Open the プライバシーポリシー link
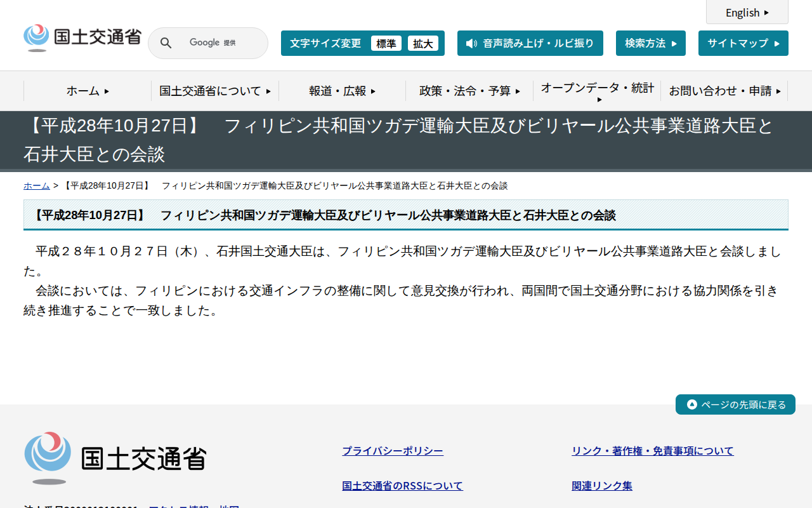This screenshot has width=812, height=508. point(393,450)
